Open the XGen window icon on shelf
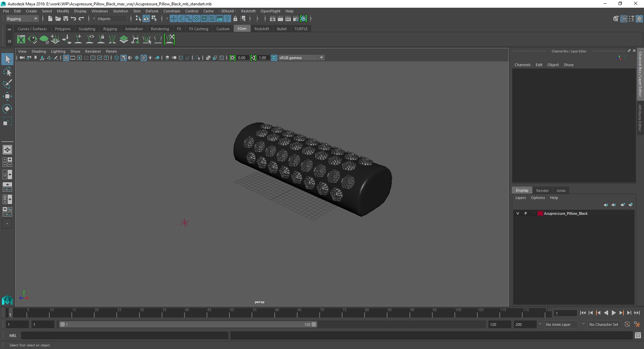The height and width of the screenshot is (349, 644). tap(21, 40)
